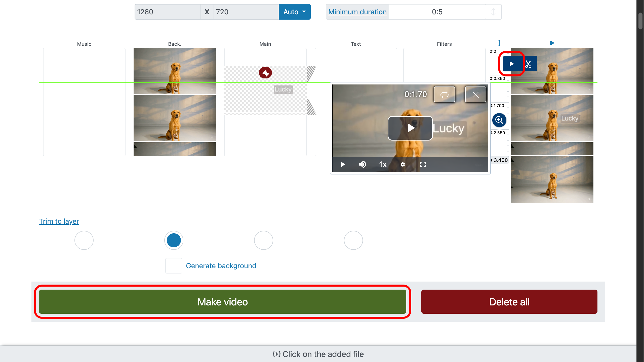This screenshot has width=644, height=362.
Task: Enable the Generate background checkbox
Action: (x=173, y=265)
